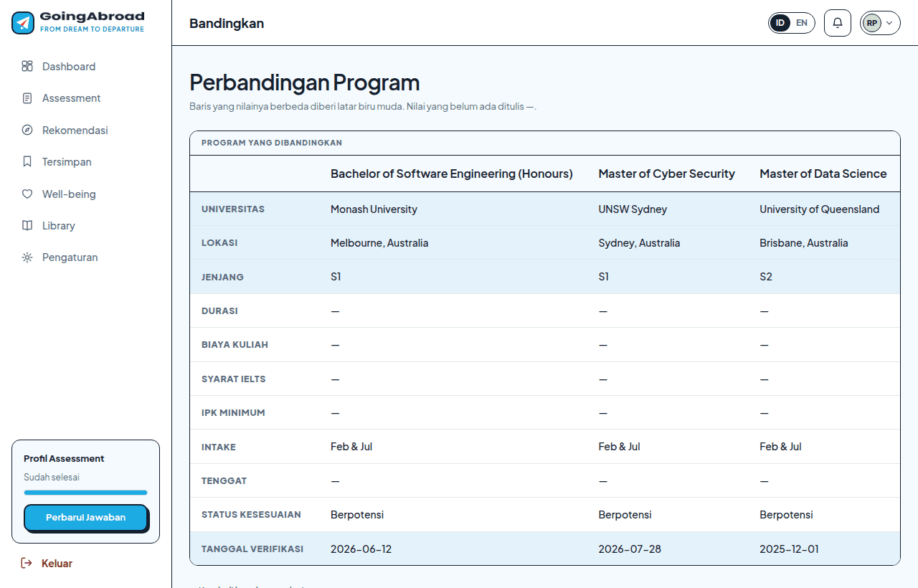Click the STATUS KESESUAIAN row label
Viewport: 918px width, 588px height.
click(251, 515)
